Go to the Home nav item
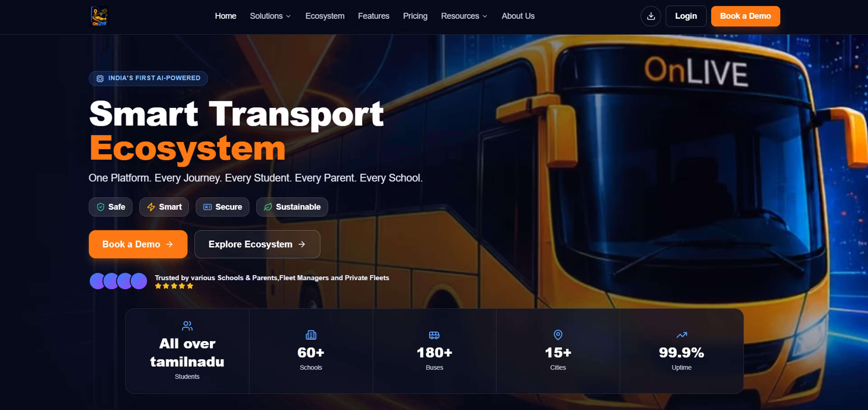Viewport: 868px width, 410px height. 225,16
